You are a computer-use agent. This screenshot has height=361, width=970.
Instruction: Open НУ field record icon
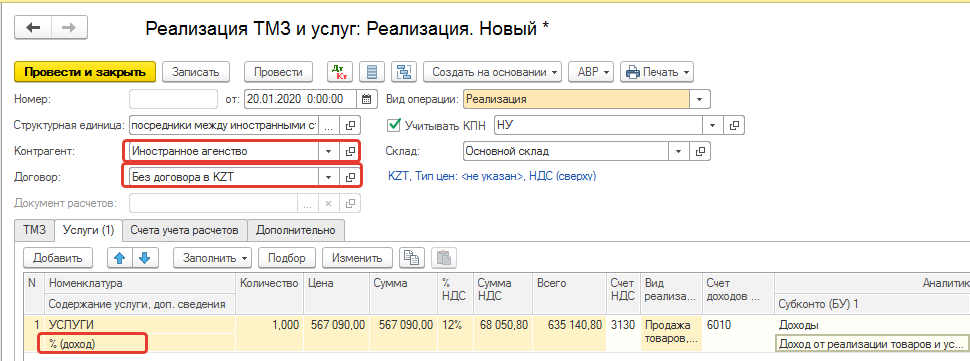(734, 125)
